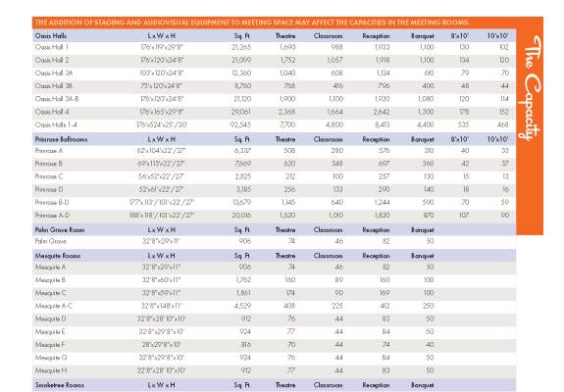564x392 pixels.
Task: Click the 'Oasis Hall 3A' row label
Action: (54, 73)
